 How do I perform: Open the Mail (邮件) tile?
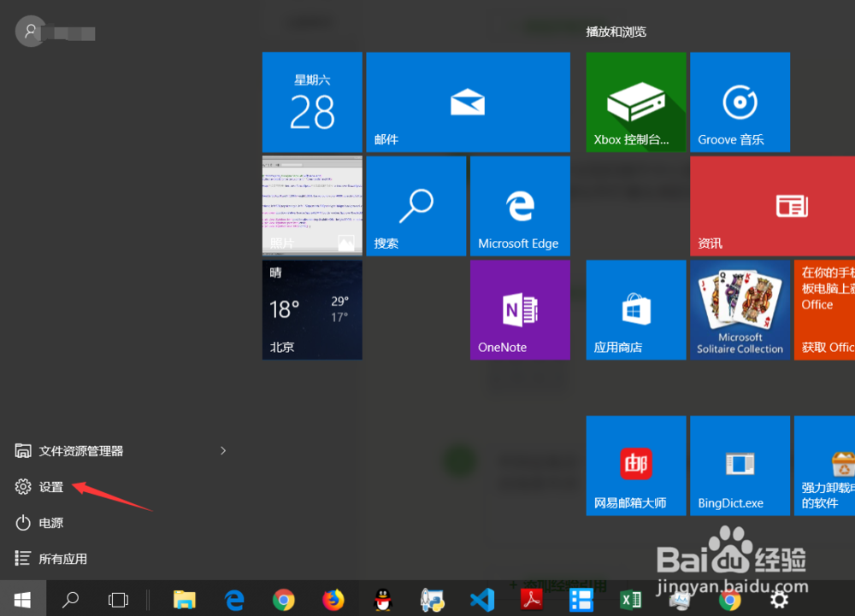click(x=468, y=102)
